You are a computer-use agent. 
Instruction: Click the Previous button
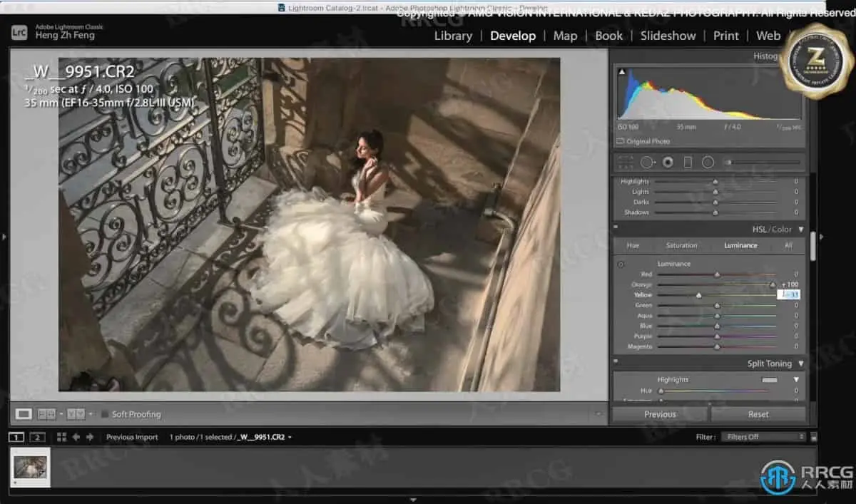pos(660,414)
